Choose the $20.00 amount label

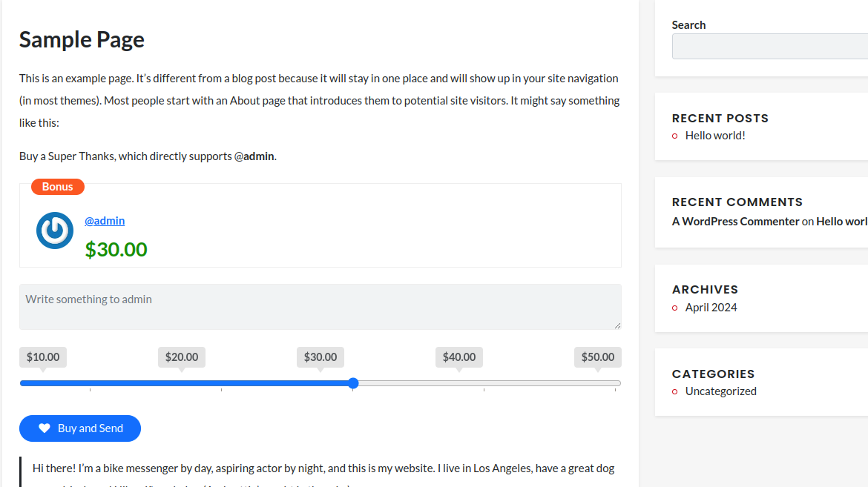tap(182, 357)
